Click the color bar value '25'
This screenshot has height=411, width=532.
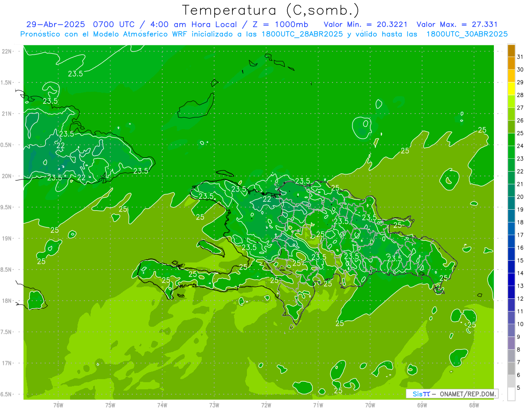[520, 133]
